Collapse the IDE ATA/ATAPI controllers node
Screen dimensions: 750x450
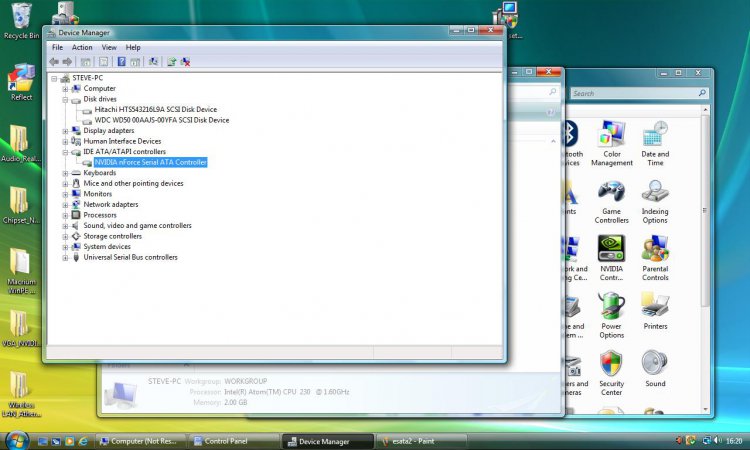tap(65, 152)
